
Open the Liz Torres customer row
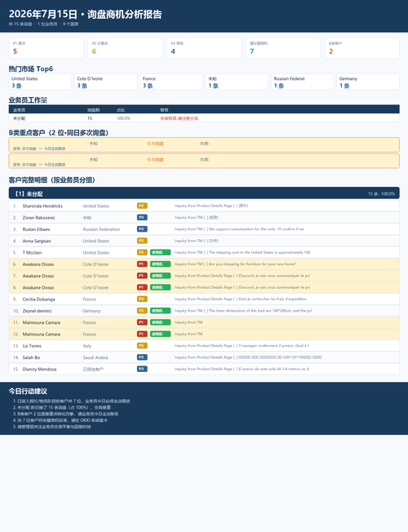204,346
